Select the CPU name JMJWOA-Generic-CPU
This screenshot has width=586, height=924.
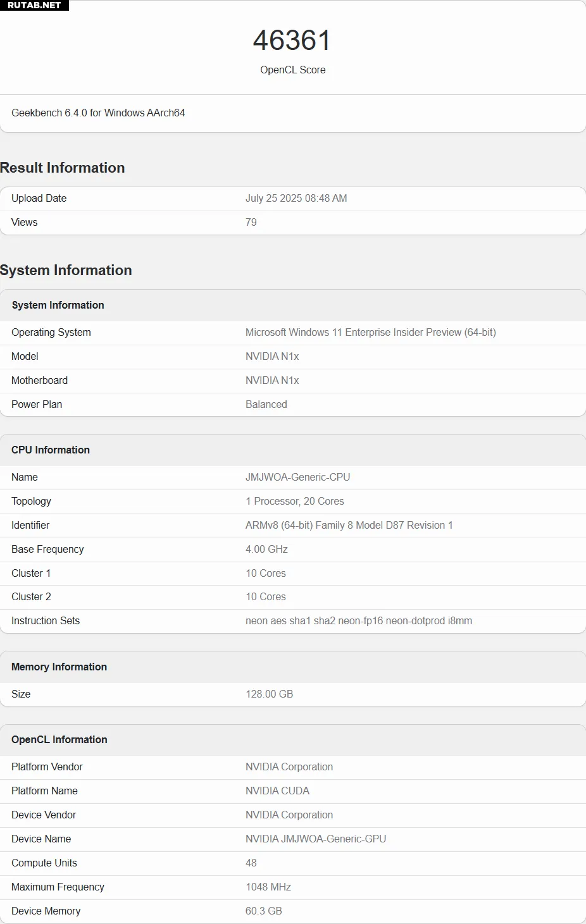(298, 477)
